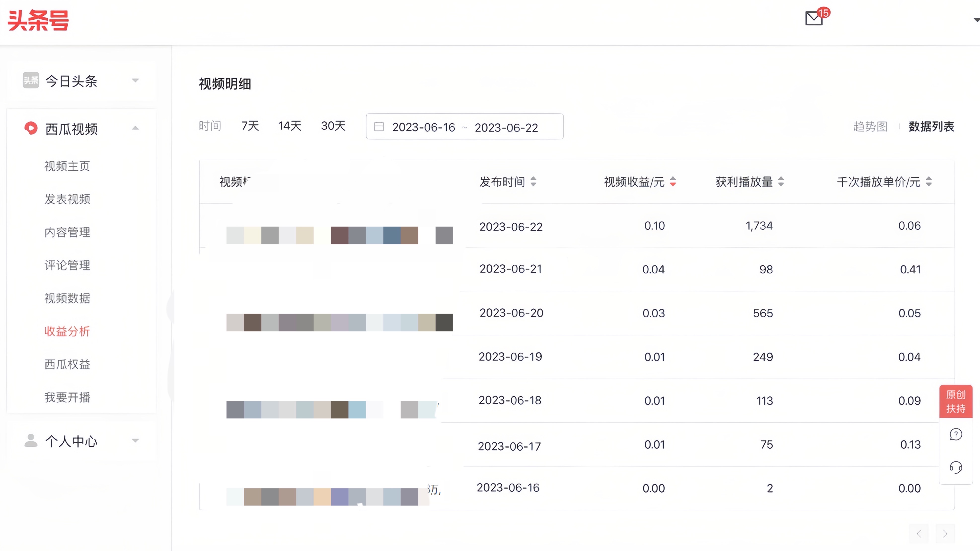Open the customer service headset icon

956,467
